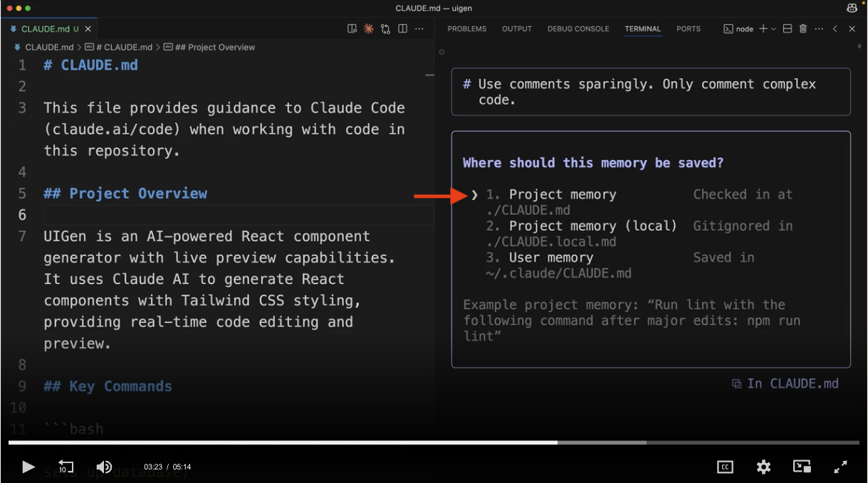
Task: Rewind the video 10 seconds
Action: pos(66,467)
